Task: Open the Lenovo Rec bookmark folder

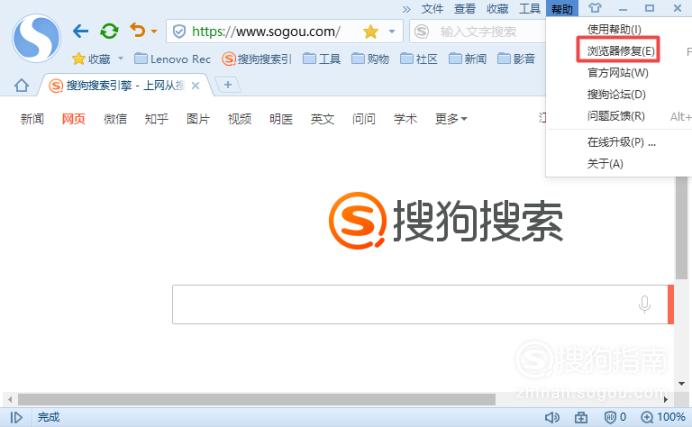Action: (x=172, y=59)
